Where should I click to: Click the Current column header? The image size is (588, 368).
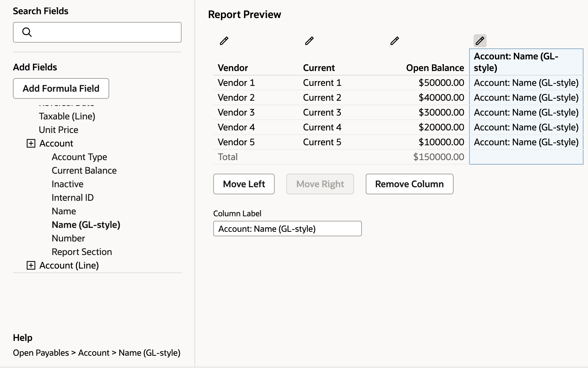319,68
